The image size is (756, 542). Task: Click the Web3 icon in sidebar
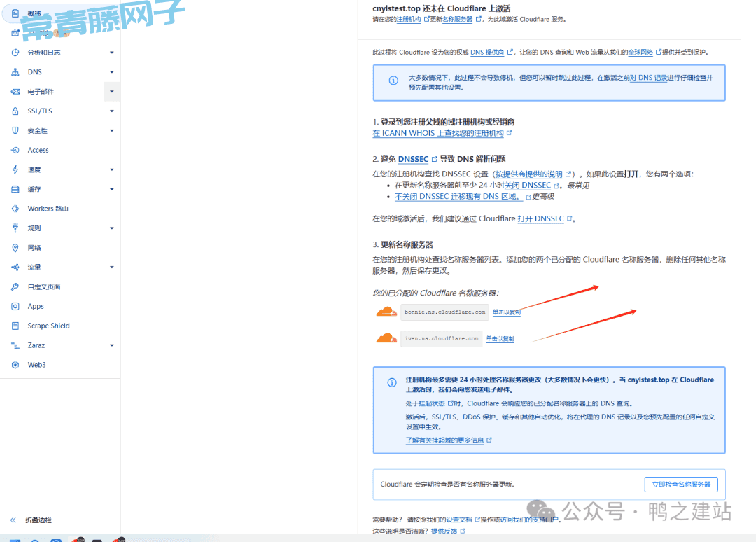pyautogui.click(x=15, y=365)
